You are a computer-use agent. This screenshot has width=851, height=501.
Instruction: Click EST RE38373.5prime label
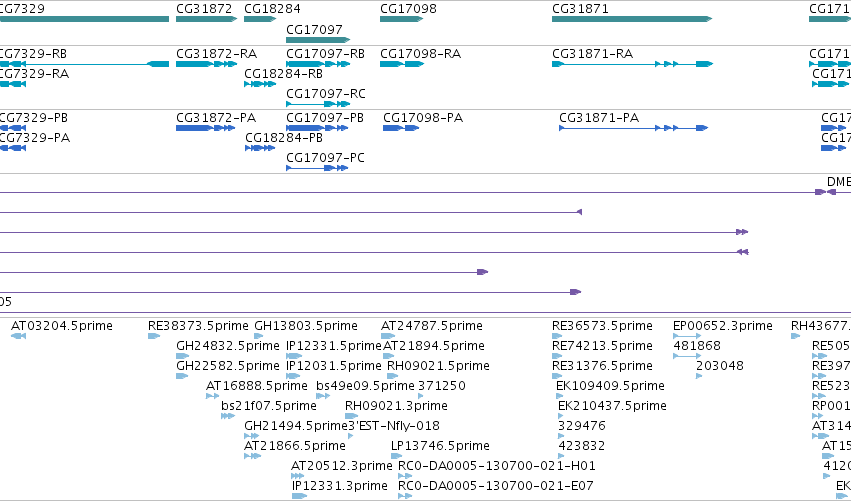tap(198, 326)
